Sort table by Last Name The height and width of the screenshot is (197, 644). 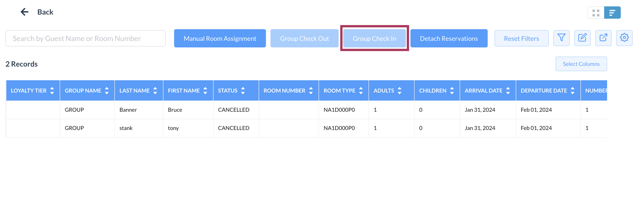point(155,90)
